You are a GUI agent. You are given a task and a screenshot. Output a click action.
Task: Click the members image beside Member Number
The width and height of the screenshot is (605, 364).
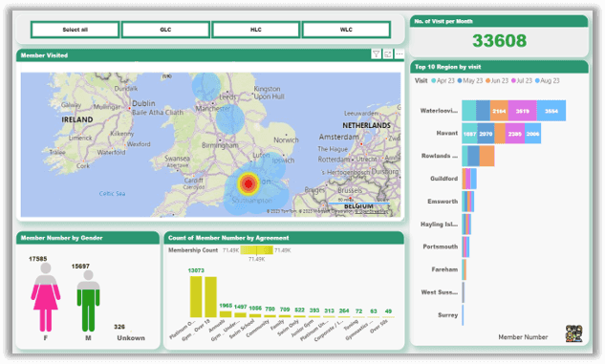(x=573, y=333)
